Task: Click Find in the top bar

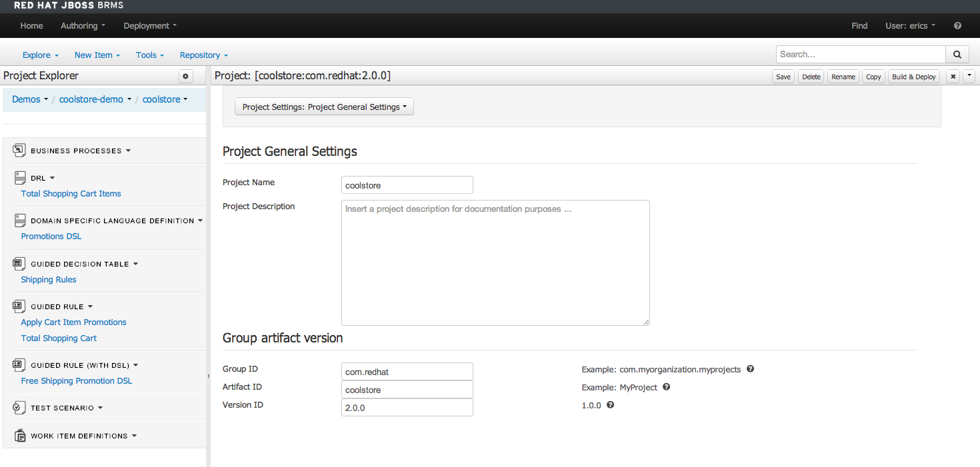Action: [859, 26]
